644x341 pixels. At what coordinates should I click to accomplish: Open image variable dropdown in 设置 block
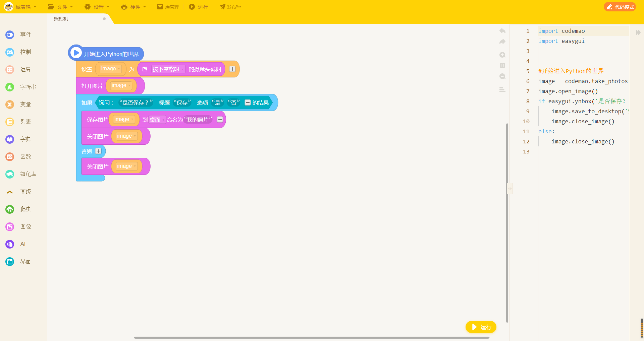coord(111,69)
